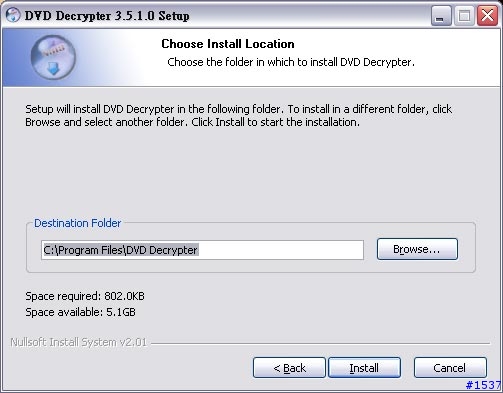This screenshot has width=503, height=393.
Task: Click 'Nullsoft Install System v2.01' label
Action: click(x=79, y=342)
